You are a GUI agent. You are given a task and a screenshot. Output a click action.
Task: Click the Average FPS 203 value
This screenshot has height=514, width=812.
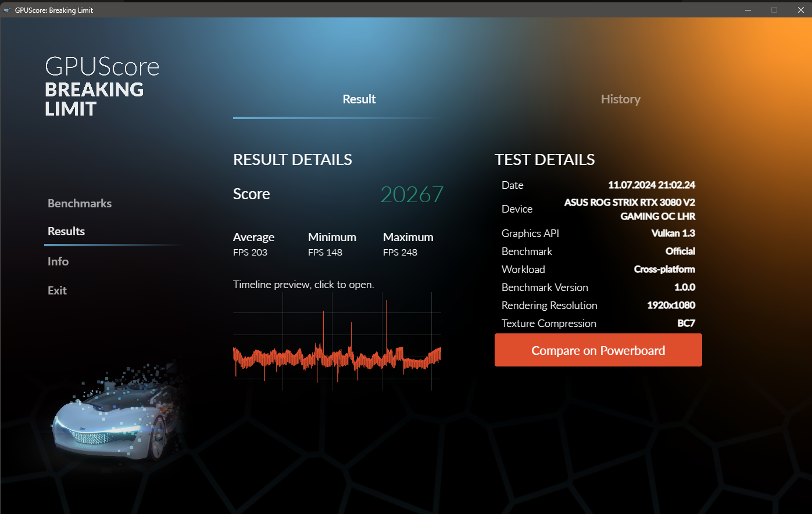[251, 253]
